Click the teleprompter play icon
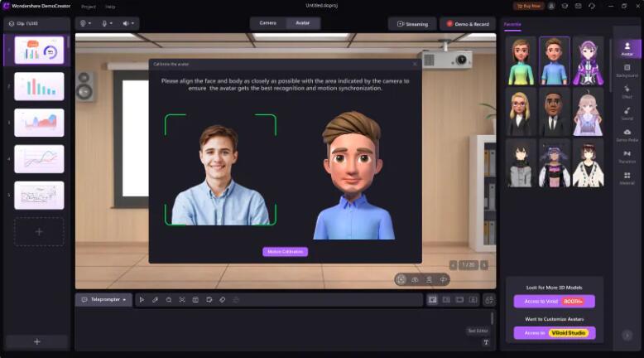The height and width of the screenshot is (358, 644). point(142,300)
